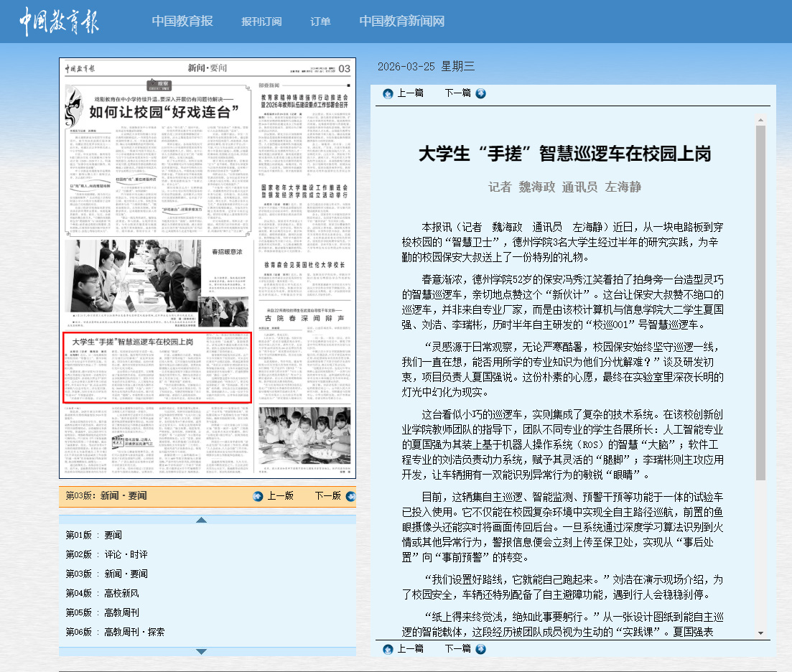Click the 上一版 previous page arrow icon
Screen dimensions: 792x672
coord(258,496)
